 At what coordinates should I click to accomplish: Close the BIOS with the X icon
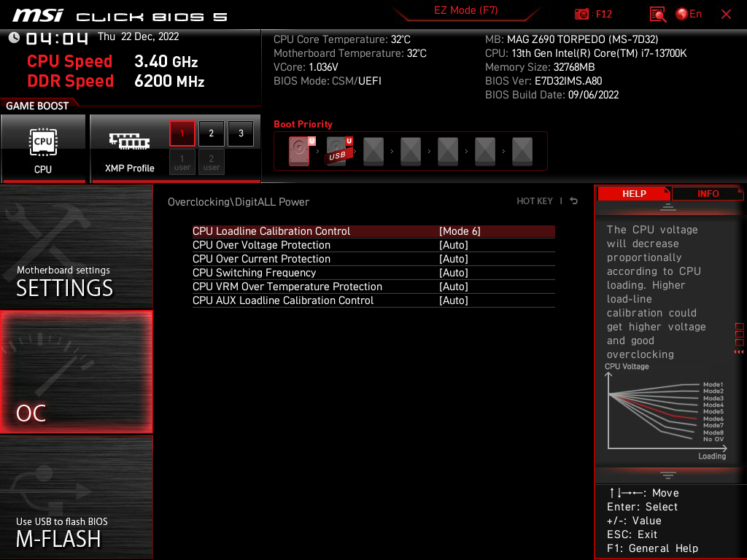[726, 15]
